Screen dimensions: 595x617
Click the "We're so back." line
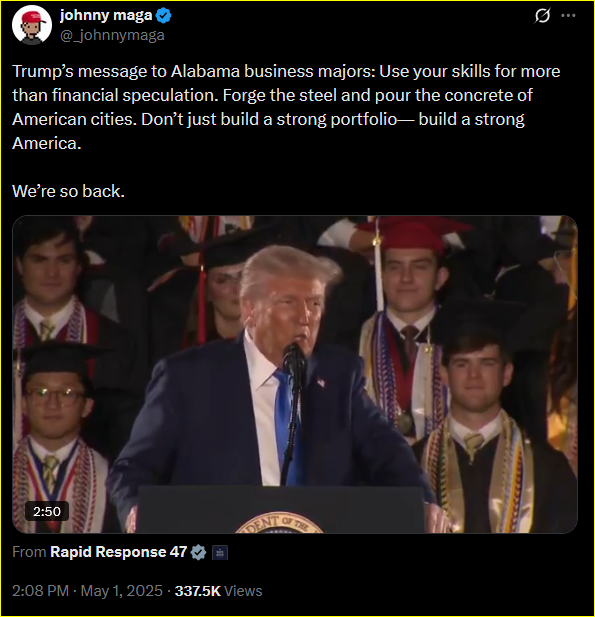[68, 191]
